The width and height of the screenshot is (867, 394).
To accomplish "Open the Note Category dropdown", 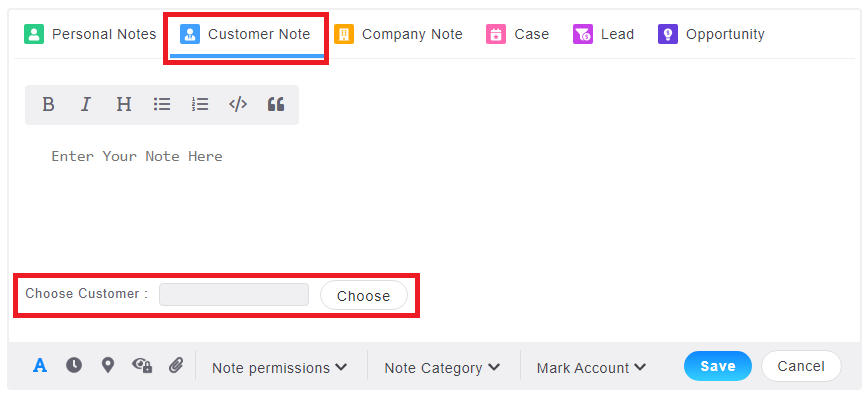I will click(x=442, y=367).
